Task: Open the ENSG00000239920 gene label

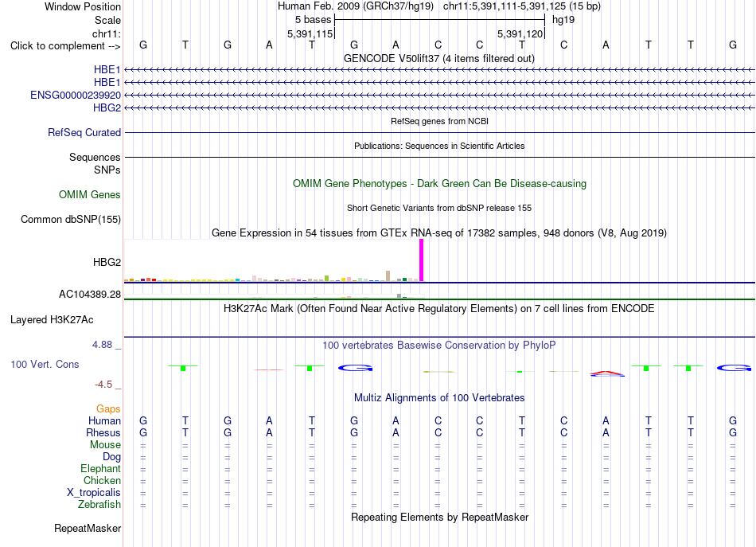Action: coord(76,95)
